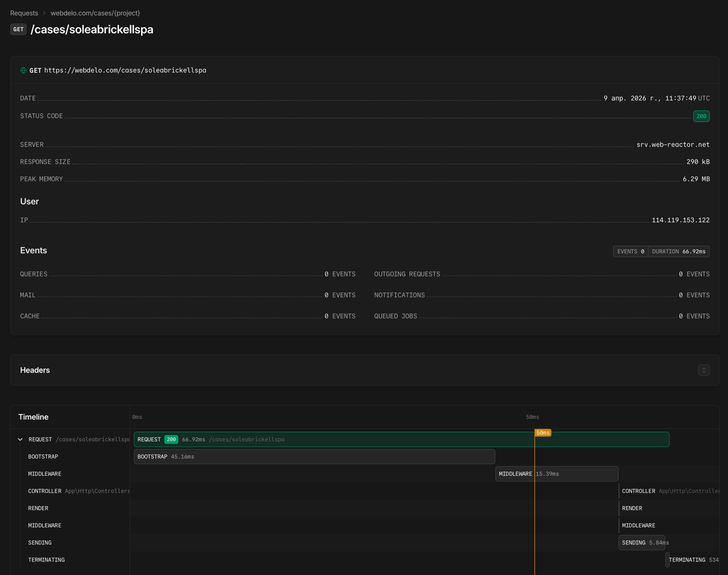Open the Headers section expander

tap(703, 370)
